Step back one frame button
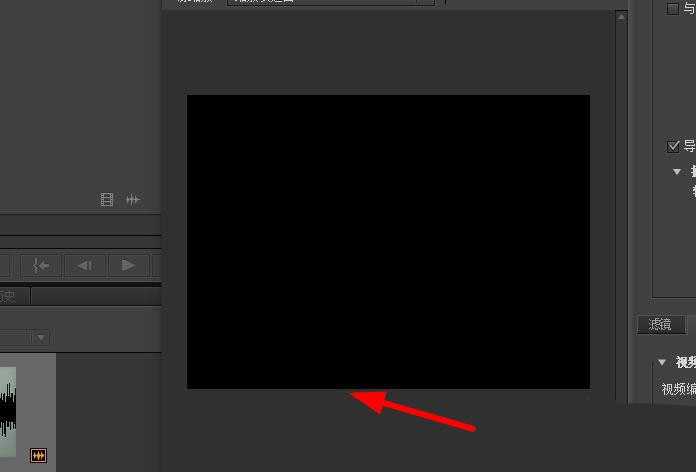This screenshot has height=472, width=696. pos(84,266)
